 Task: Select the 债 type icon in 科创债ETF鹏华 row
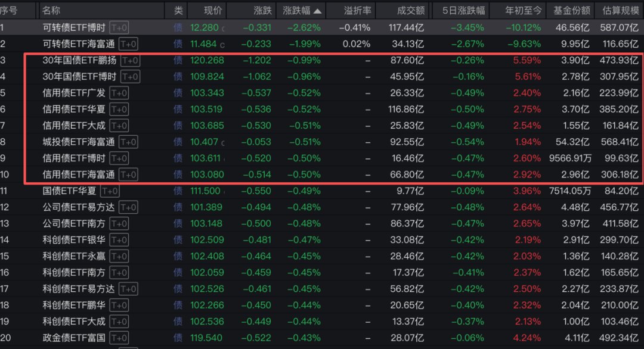178,305
